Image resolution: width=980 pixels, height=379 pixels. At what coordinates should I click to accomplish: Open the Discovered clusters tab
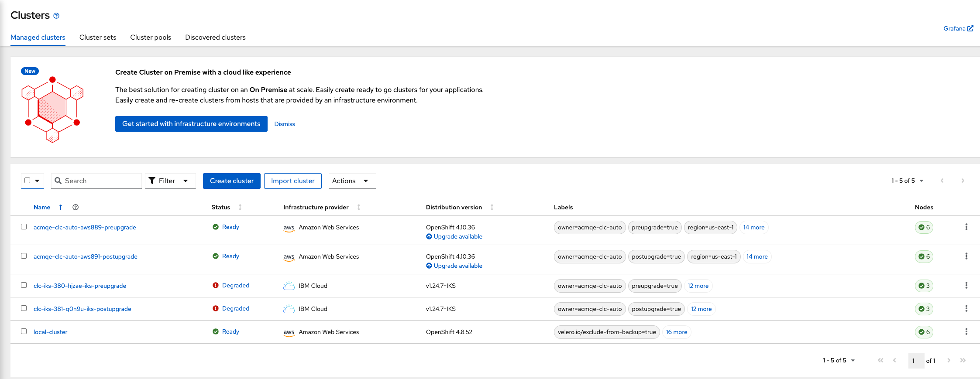point(215,38)
